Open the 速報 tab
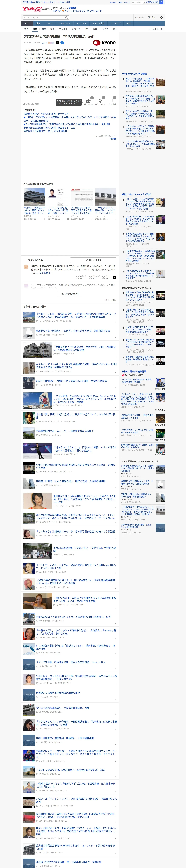This screenshot has width=186, height=868. [38, 24]
